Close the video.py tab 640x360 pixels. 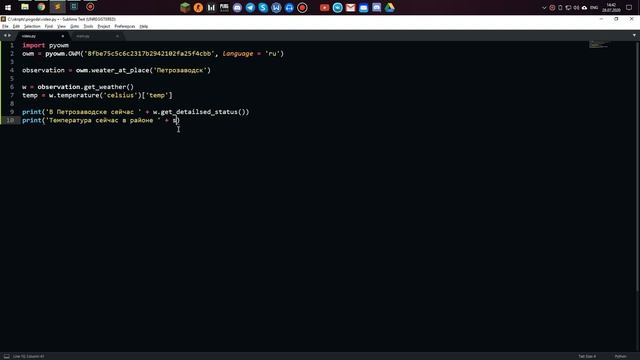62,36
